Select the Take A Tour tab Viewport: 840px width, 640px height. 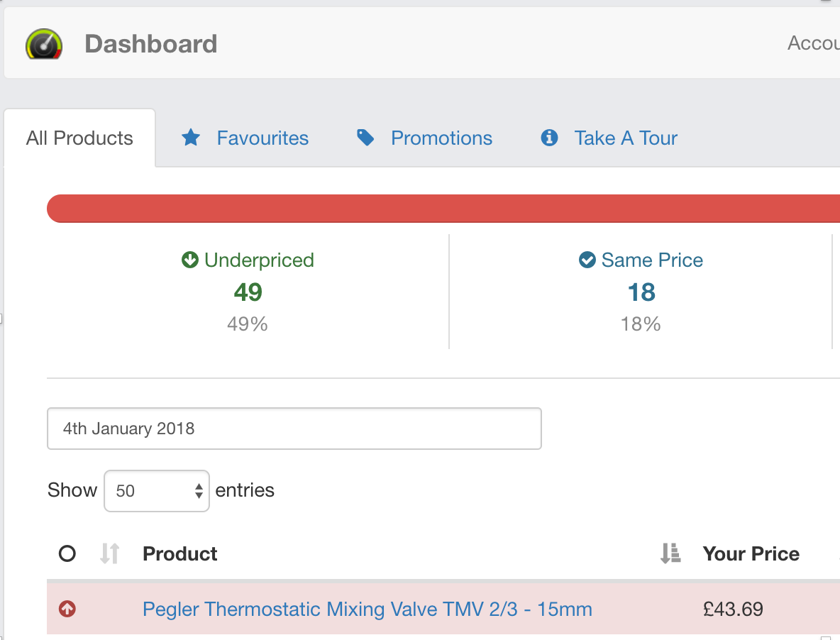pos(626,138)
